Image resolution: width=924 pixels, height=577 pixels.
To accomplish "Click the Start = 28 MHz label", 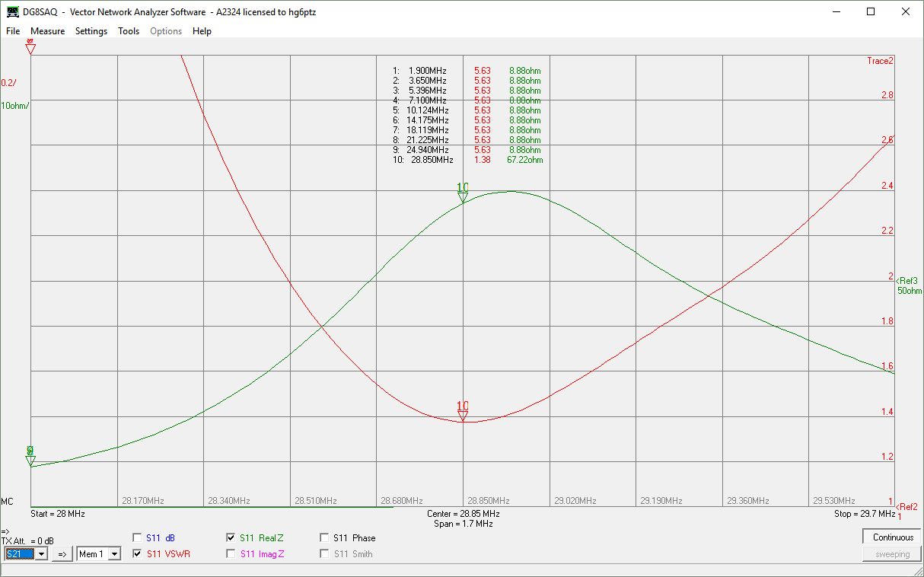I will tap(57, 514).
